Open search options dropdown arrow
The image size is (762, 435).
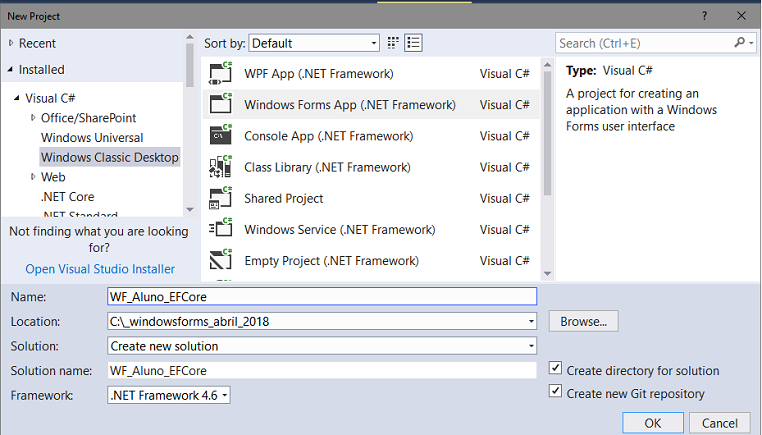pyautogui.click(x=751, y=43)
